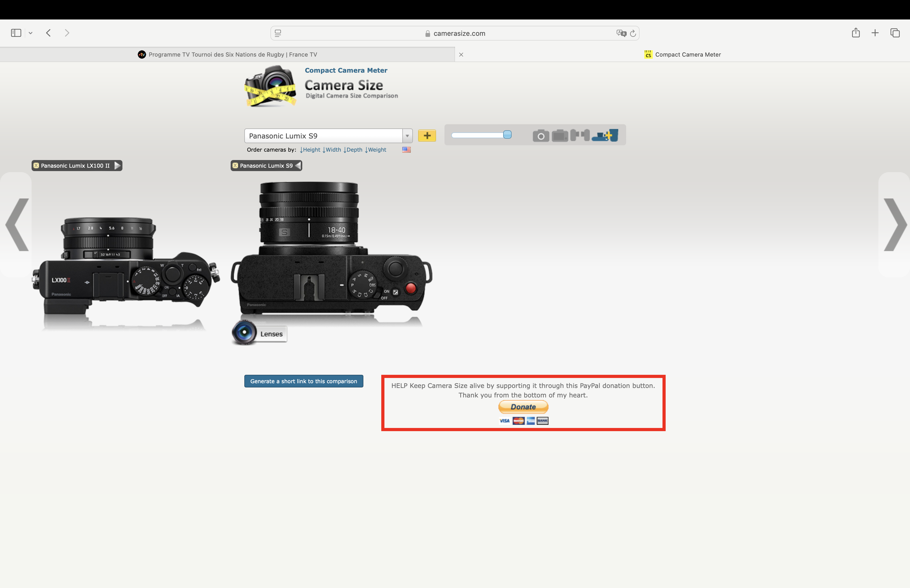Open the camera model dropdown arrow

point(407,136)
